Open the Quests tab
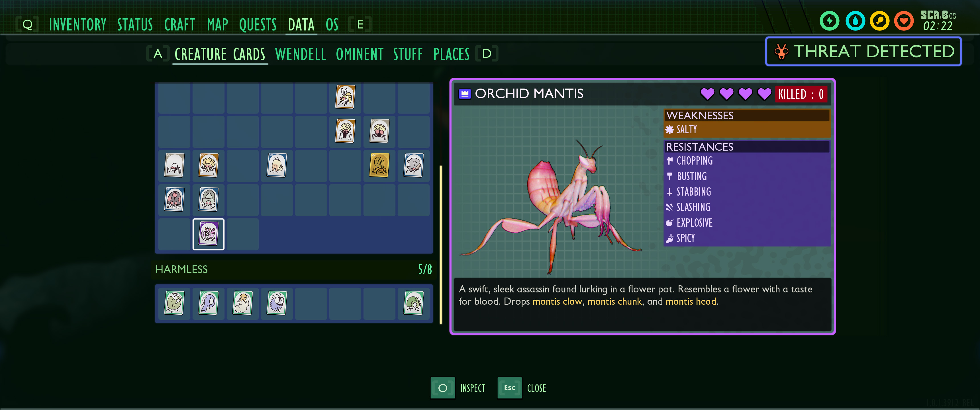This screenshot has width=980, height=410. (x=258, y=25)
